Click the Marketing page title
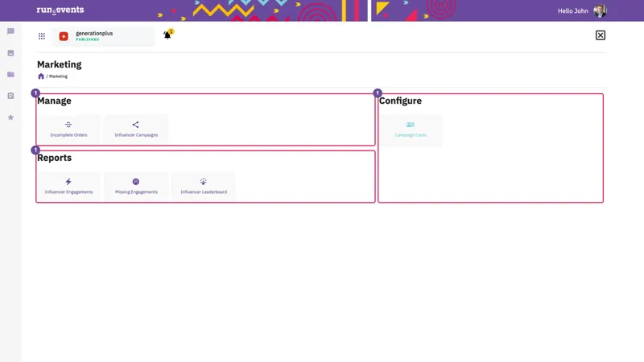This screenshot has height=362, width=644. pyautogui.click(x=59, y=64)
